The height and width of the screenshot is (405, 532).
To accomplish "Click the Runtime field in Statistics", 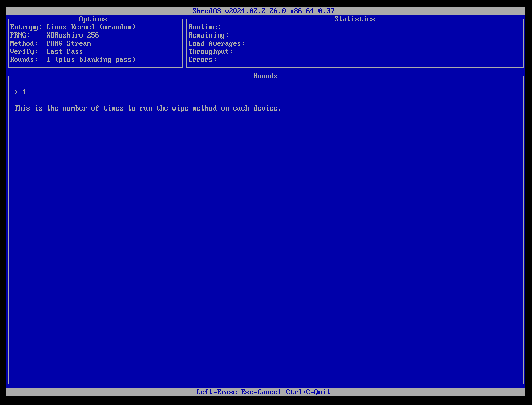I will click(204, 27).
